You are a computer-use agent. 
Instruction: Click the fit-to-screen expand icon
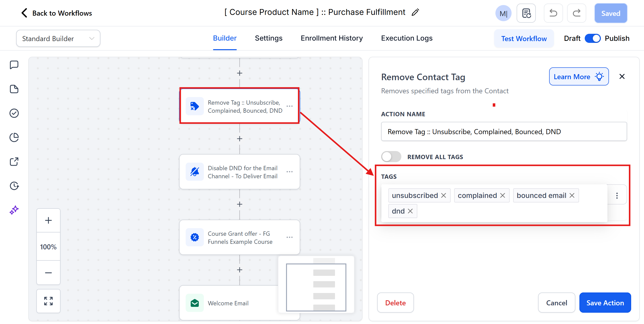pyautogui.click(x=48, y=301)
